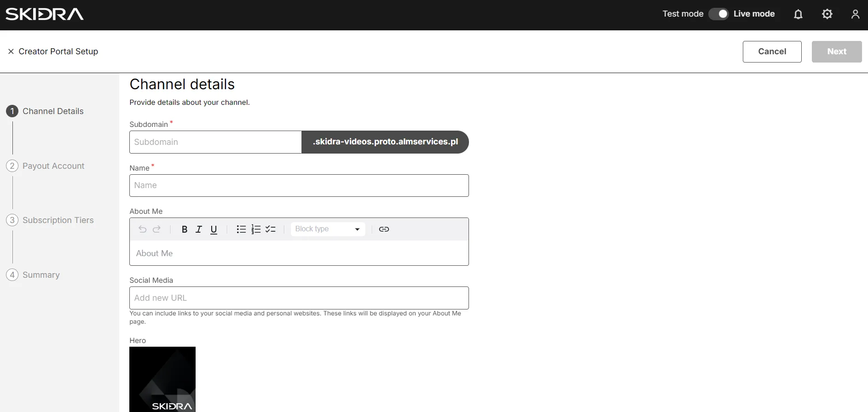Screen dimensions: 868x412
Task: Toggle italic formatting in About Me
Action: [199, 229]
